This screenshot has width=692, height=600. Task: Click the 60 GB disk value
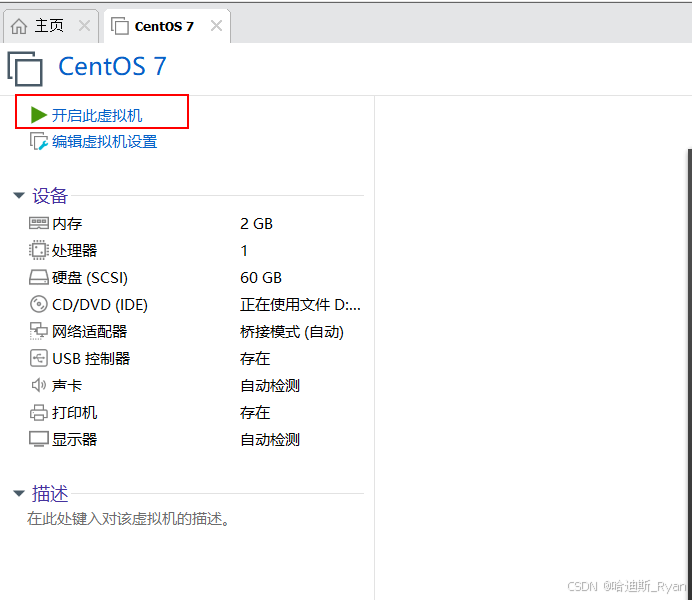point(261,278)
